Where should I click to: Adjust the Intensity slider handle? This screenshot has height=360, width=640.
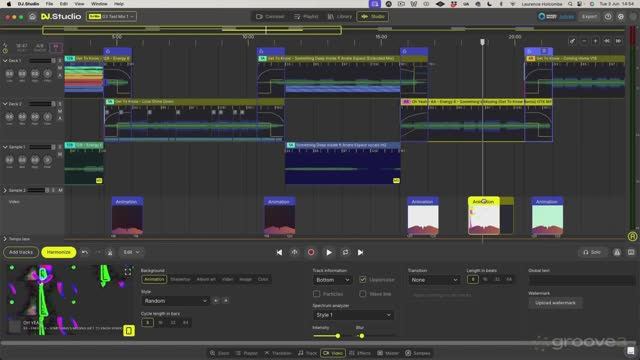(x=338, y=336)
